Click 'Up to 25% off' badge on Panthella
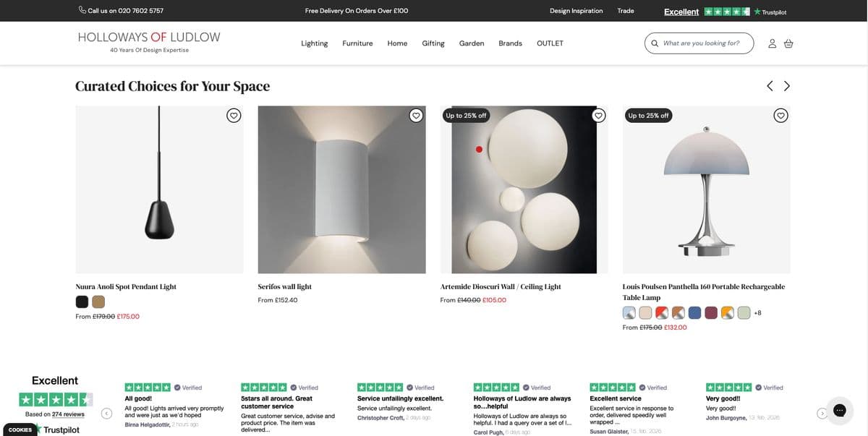The image size is (868, 436). (648, 116)
